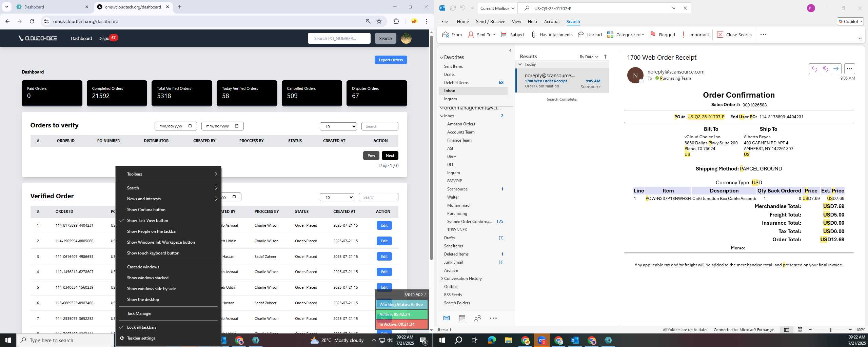Image resolution: width=868 pixels, height=347 pixels.
Task: Expand the Categorized filter dropdown
Action: (x=625, y=35)
